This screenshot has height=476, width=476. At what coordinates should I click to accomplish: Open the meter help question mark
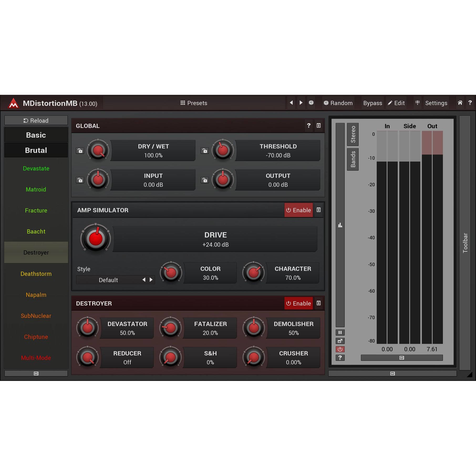pyautogui.click(x=340, y=358)
